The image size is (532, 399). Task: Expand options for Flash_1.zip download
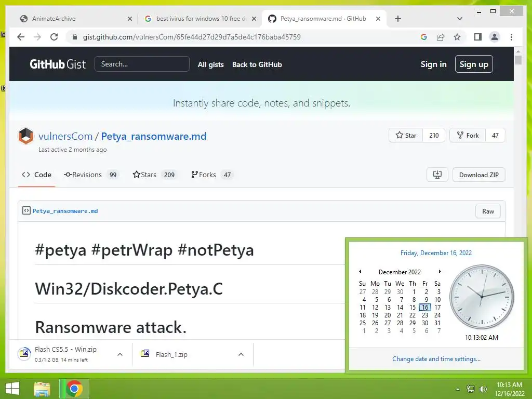(241, 354)
